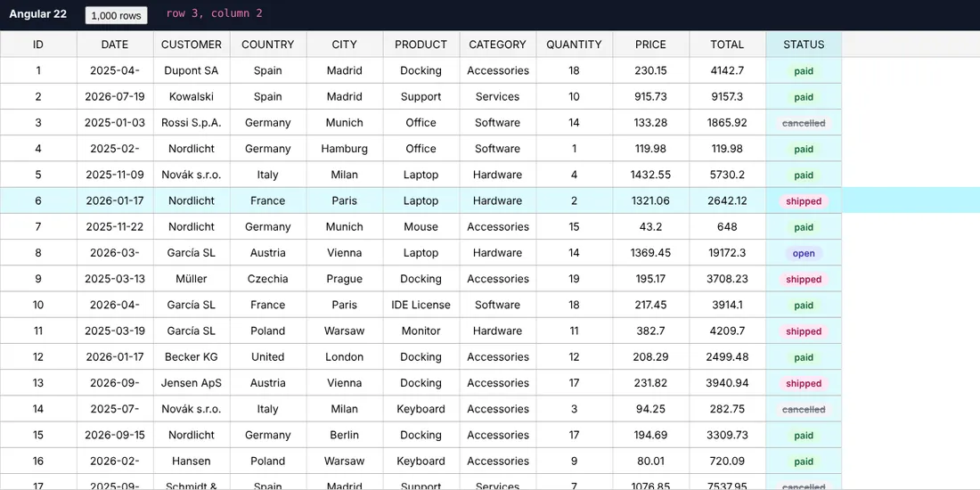The image size is (980, 490).
Task: Select price cell 80.01
Action: 650,461
